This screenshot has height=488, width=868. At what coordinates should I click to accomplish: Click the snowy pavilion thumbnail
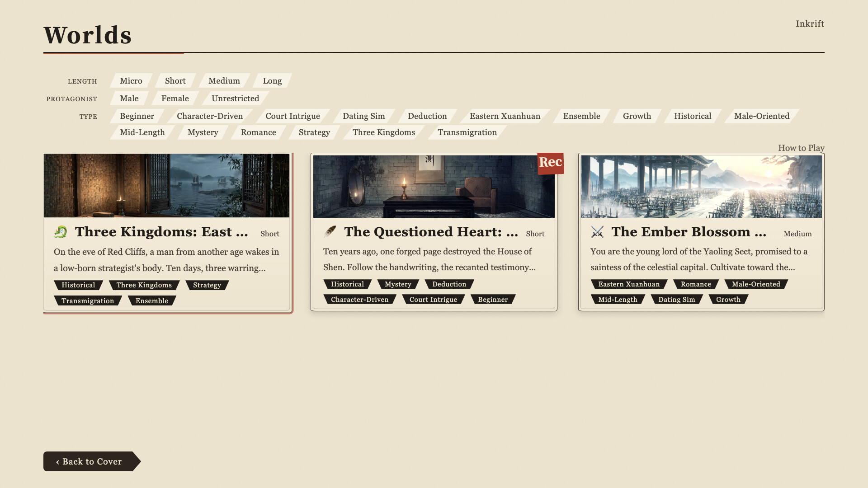[701, 187]
